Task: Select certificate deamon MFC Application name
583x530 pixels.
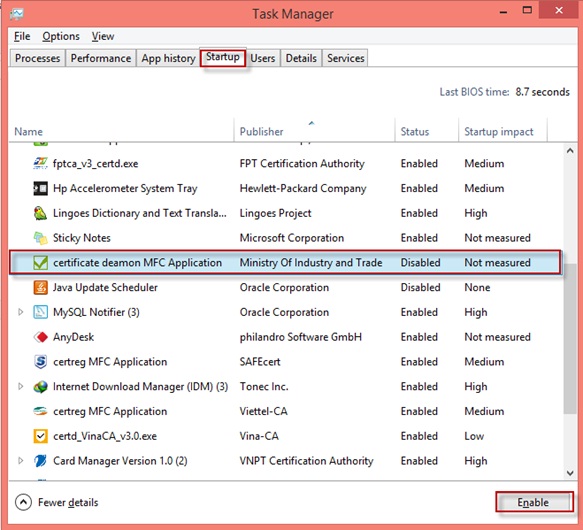Action: point(137,263)
